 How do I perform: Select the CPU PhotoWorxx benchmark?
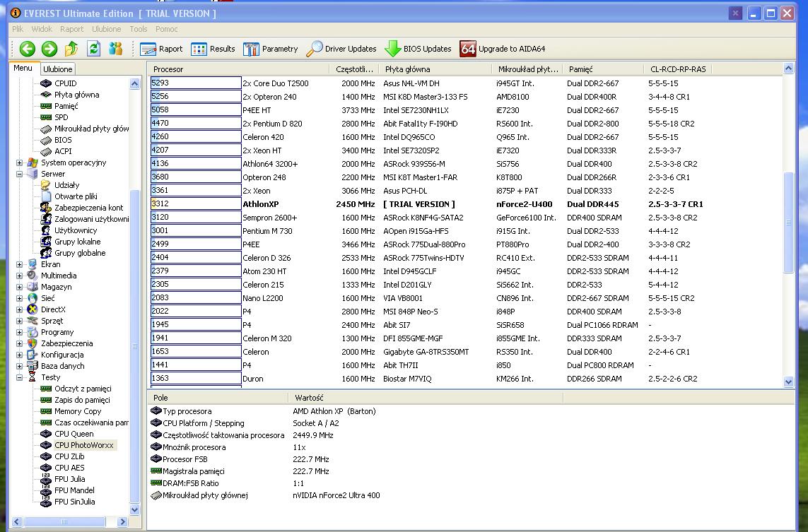click(x=84, y=446)
